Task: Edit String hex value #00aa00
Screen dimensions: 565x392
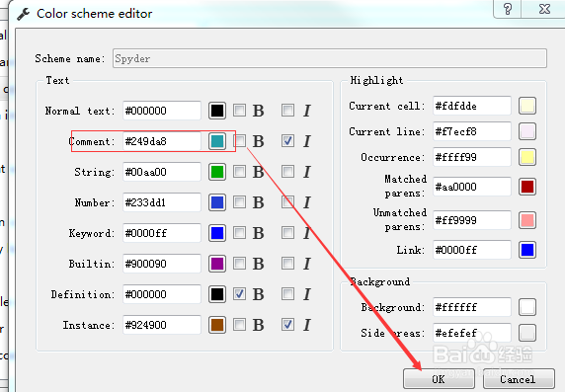Action: [162, 172]
